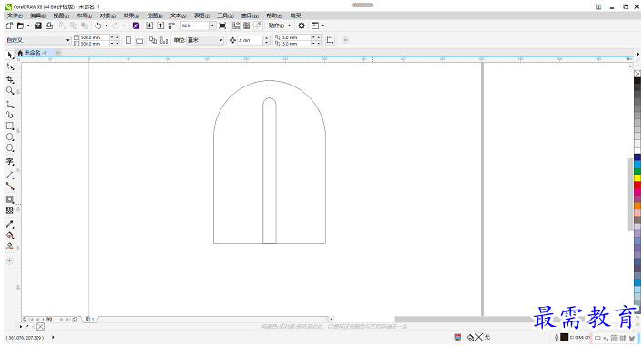Pick the yellow swatch in palette

pyautogui.click(x=638, y=178)
